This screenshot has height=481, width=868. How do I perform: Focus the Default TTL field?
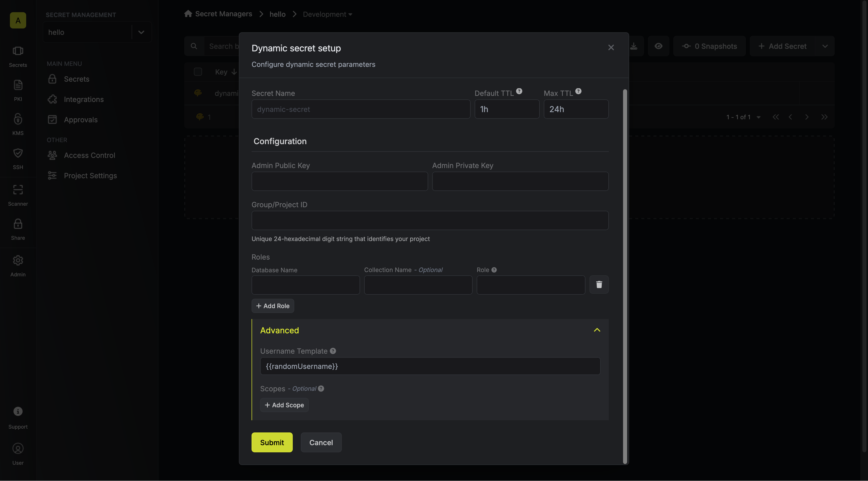coord(507,109)
